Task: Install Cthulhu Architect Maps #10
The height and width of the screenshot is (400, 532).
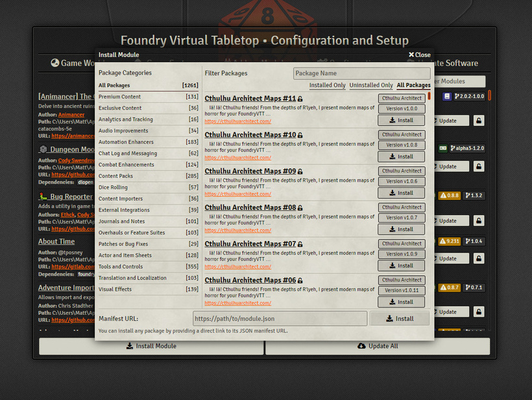Action: coord(401,156)
